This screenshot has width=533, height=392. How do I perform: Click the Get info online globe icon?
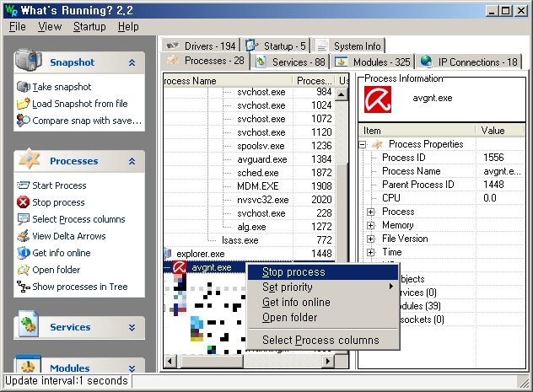23,253
